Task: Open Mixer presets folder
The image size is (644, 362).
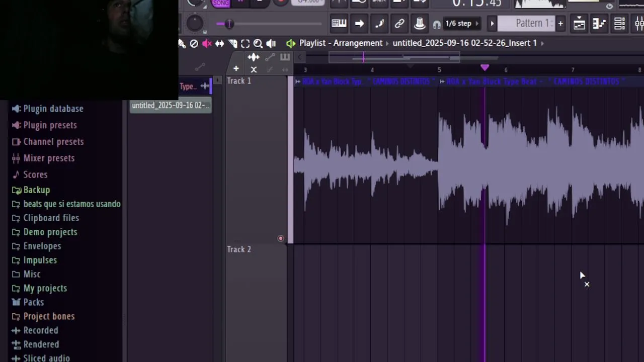Action: 49,158
